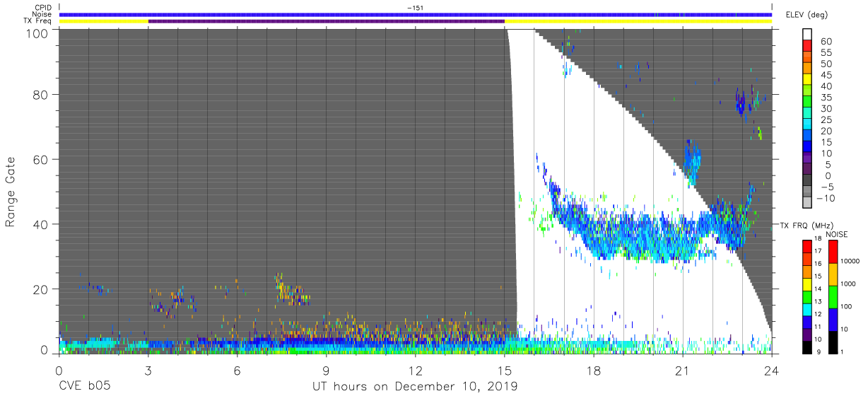Click the '10000' noise scale value
This screenshot has width=868, height=401.
pyautogui.click(x=850, y=261)
